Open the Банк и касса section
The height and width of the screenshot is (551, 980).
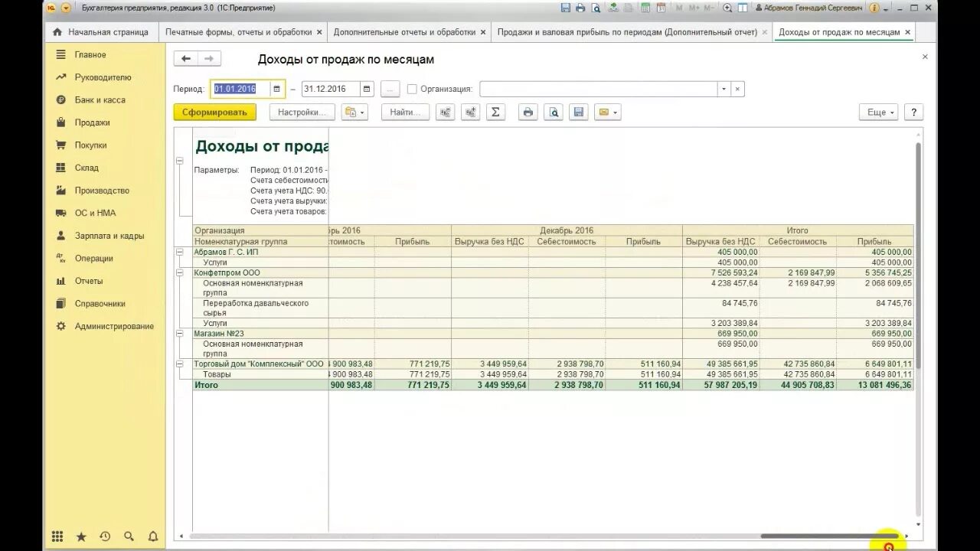[100, 100]
